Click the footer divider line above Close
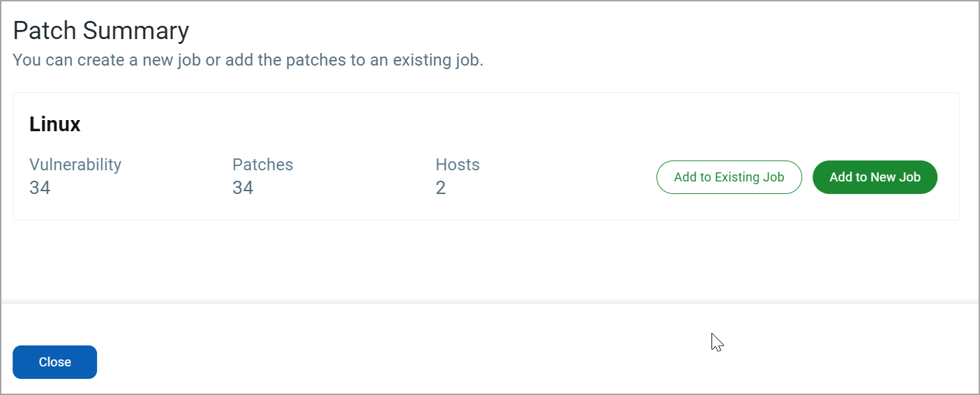The width and height of the screenshot is (980, 395). click(x=488, y=303)
